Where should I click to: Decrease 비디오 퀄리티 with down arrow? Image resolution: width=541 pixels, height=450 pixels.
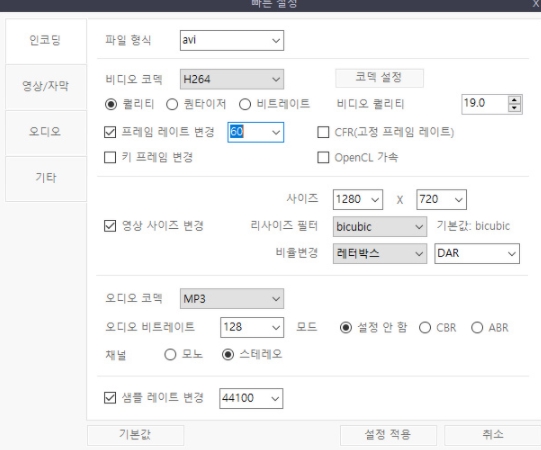click(514, 108)
